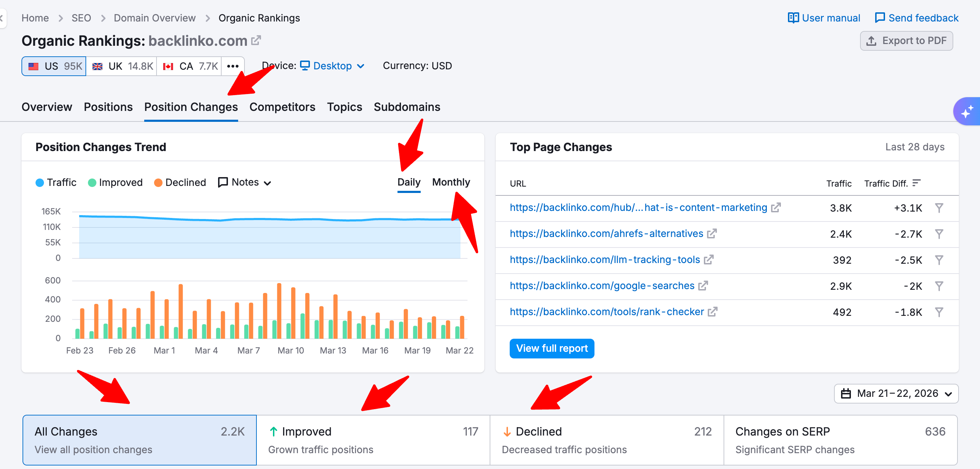Open external icon beside rank-checker URL
Viewport: 980px width, 469px height.
713,312
